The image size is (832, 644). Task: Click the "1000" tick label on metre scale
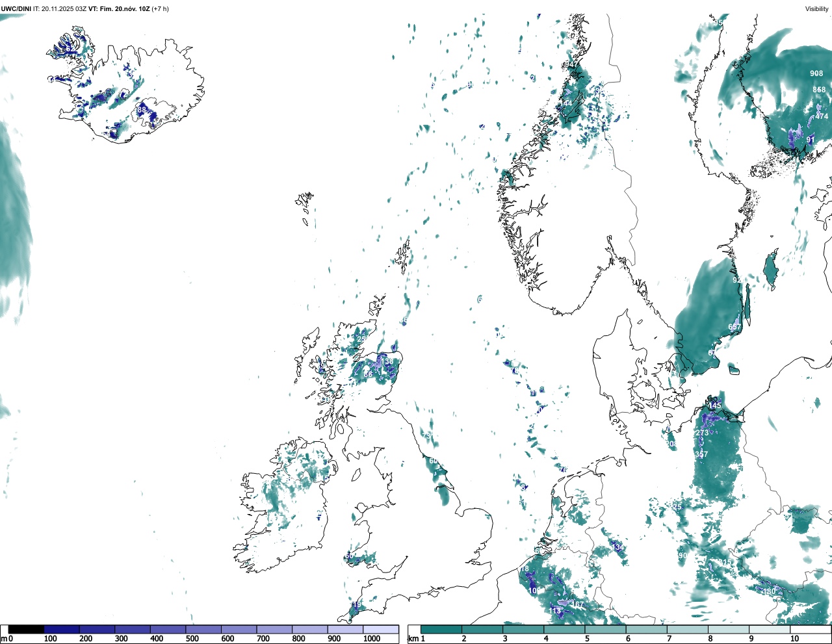click(x=372, y=639)
